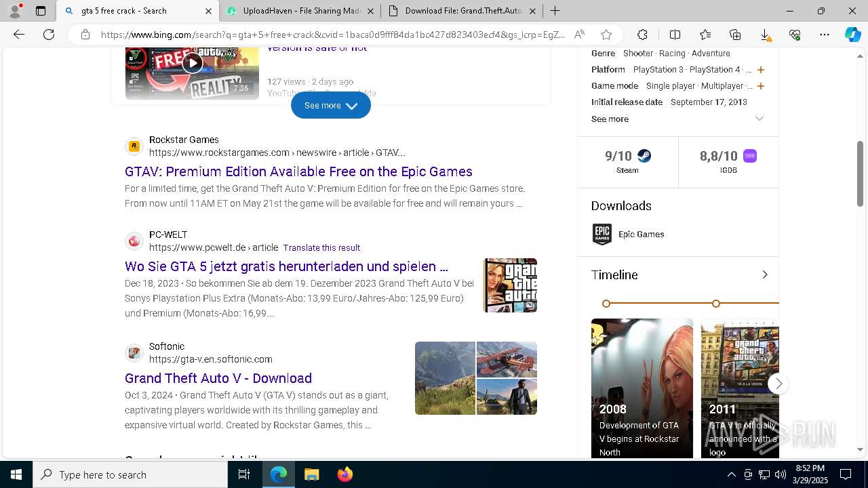Image resolution: width=868 pixels, height=488 pixels.
Task: Click the browser profile icon
Action: coord(15,11)
